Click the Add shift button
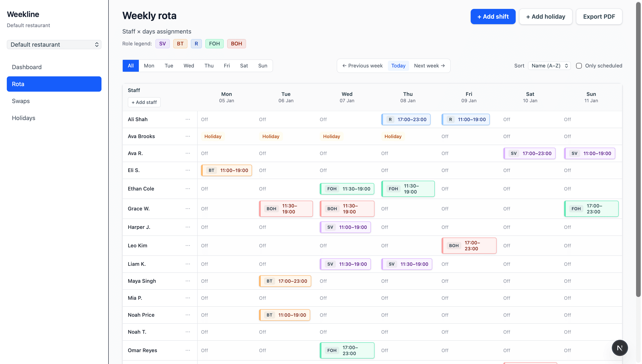The image size is (642, 364). 493,17
